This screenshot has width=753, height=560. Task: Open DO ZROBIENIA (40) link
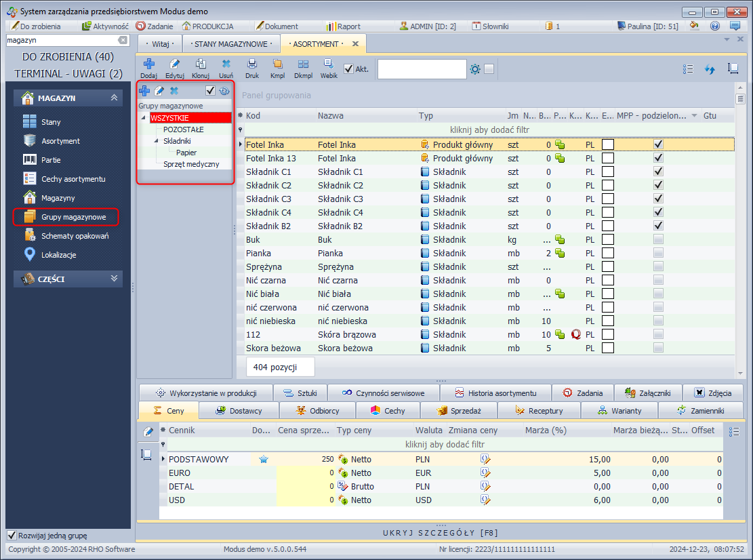[68, 56]
